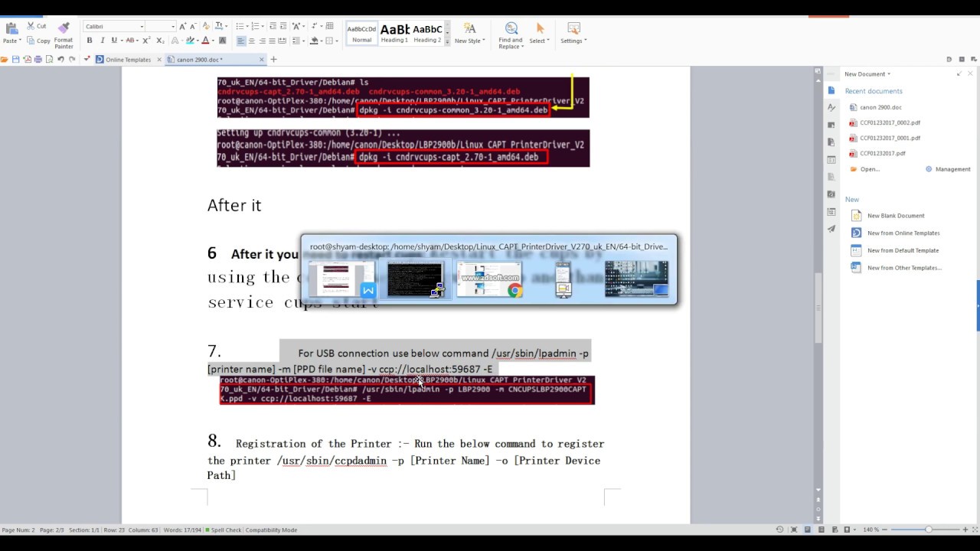Click the Cut scissors icon
Image resolution: width=980 pixels, height=551 pixels.
click(x=31, y=26)
